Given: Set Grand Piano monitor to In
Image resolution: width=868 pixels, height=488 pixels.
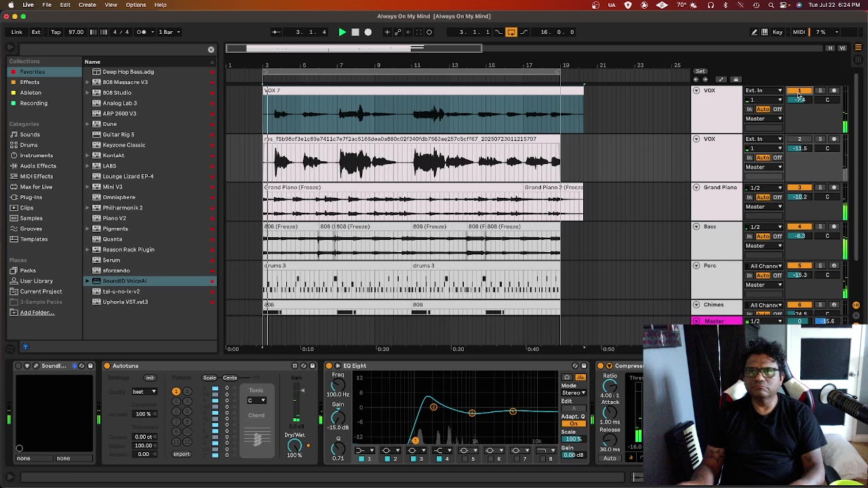Looking at the screenshot, I should coord(749,197).
